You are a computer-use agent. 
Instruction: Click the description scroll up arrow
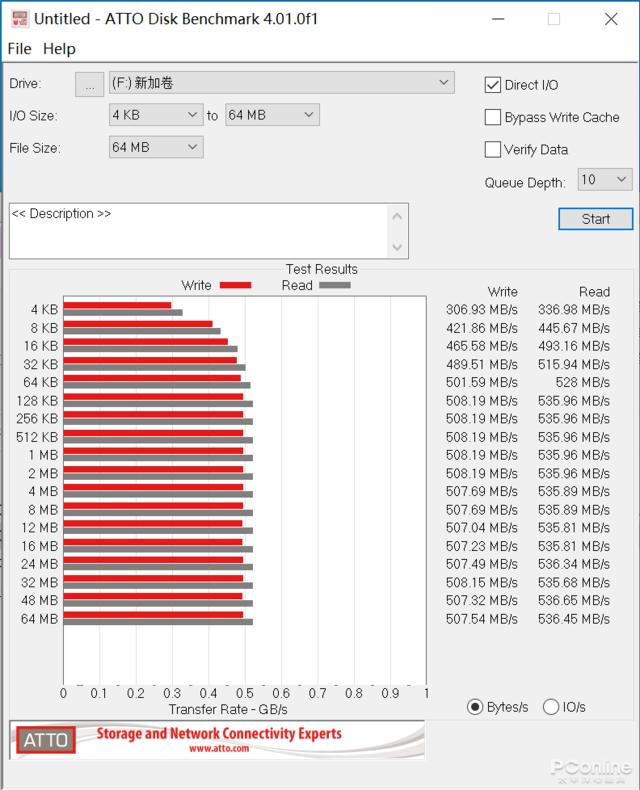pos(397,217)
